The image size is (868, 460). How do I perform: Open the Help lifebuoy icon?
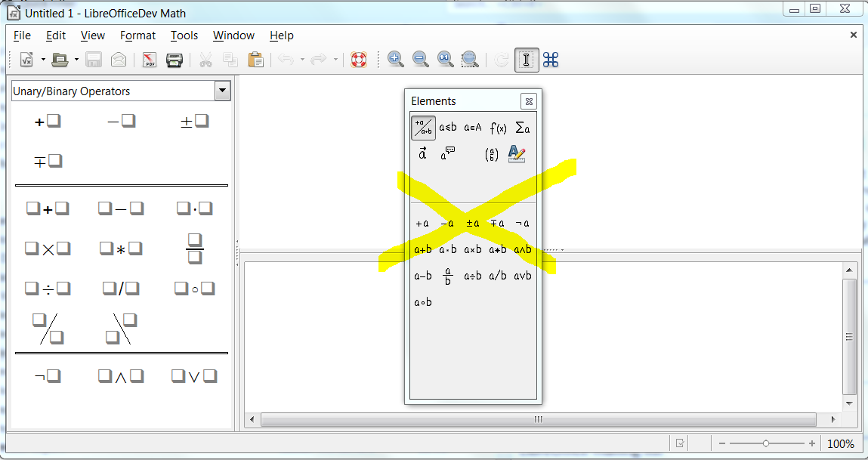(359, 60)
